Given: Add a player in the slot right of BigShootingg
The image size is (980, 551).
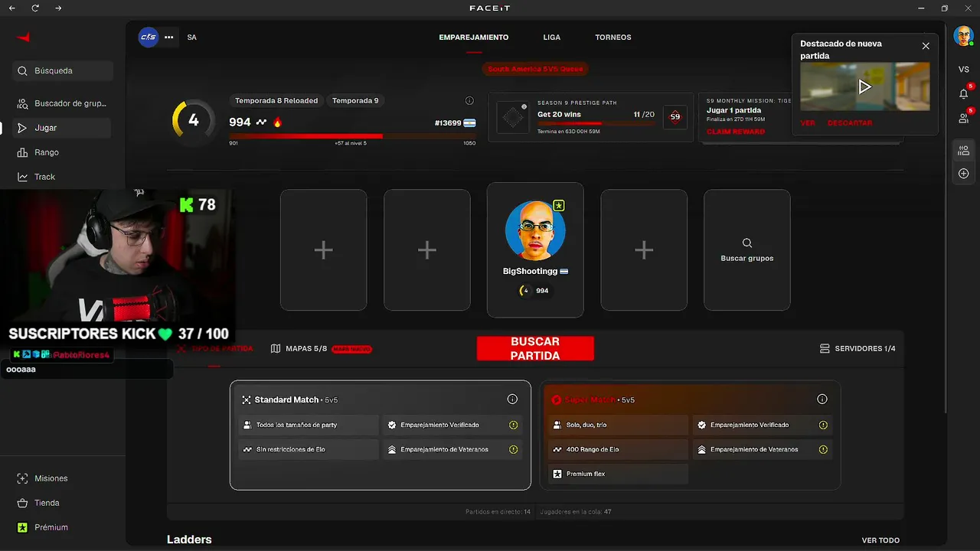Looking at the screenshot, I should (x=644, y=250).
